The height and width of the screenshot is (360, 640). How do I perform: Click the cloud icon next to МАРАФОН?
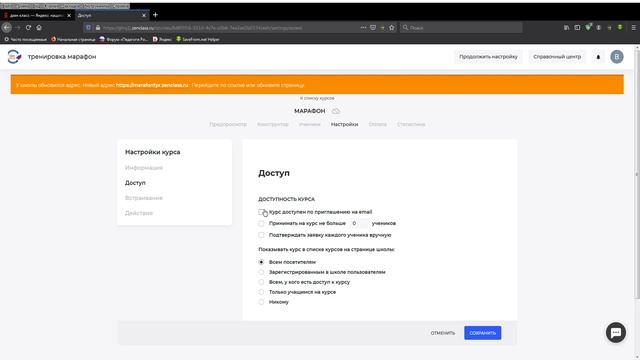[x=336, y=111]
